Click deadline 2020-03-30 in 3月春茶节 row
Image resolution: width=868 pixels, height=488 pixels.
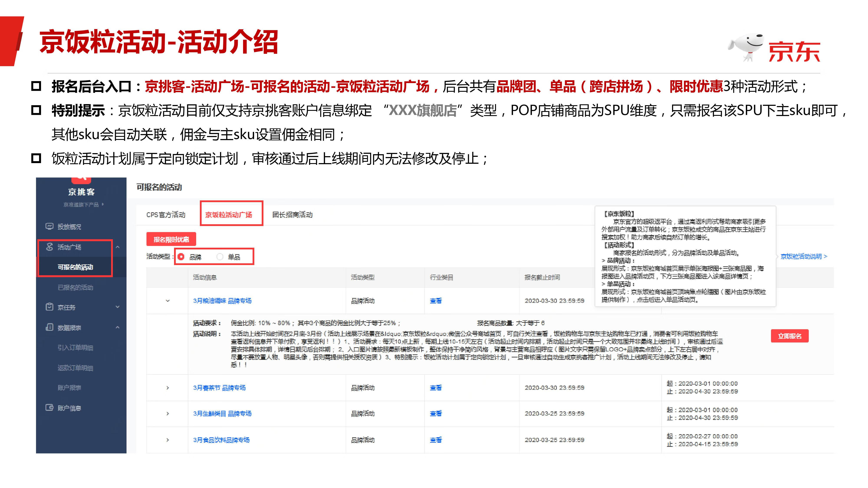pyautogui.click(x=554, y=388)
